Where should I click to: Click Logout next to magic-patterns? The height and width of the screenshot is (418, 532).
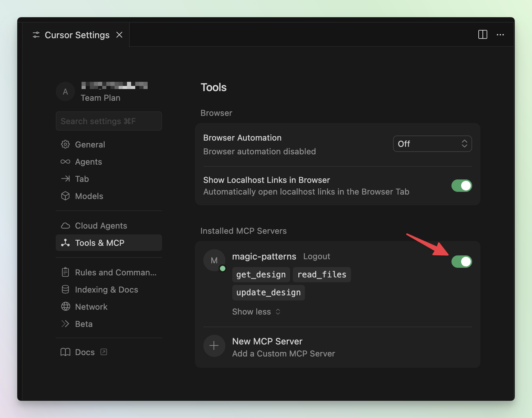(x=316, y=256)
